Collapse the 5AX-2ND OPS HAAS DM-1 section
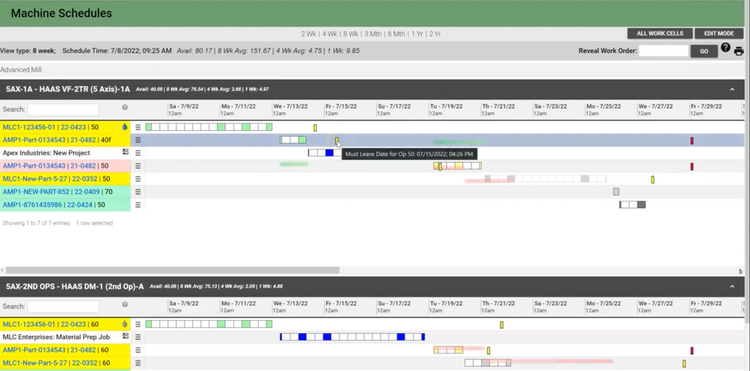This screenshot has width=750, height=371. pos(732,286)
